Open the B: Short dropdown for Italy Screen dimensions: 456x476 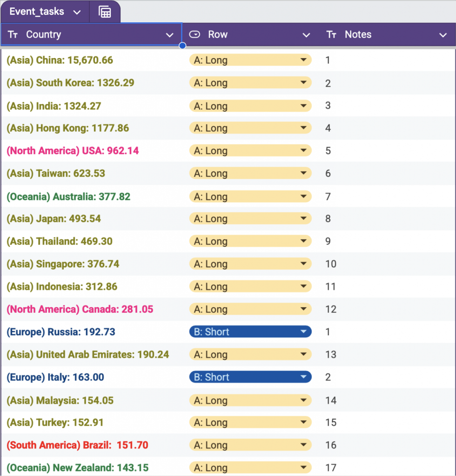[304, 377]
